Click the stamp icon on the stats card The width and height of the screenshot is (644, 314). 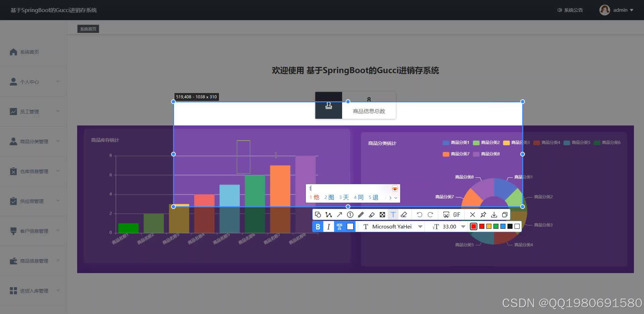329,105
